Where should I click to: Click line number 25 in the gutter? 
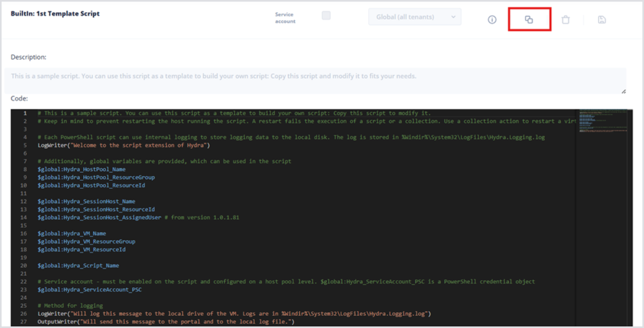pos(25,306)
